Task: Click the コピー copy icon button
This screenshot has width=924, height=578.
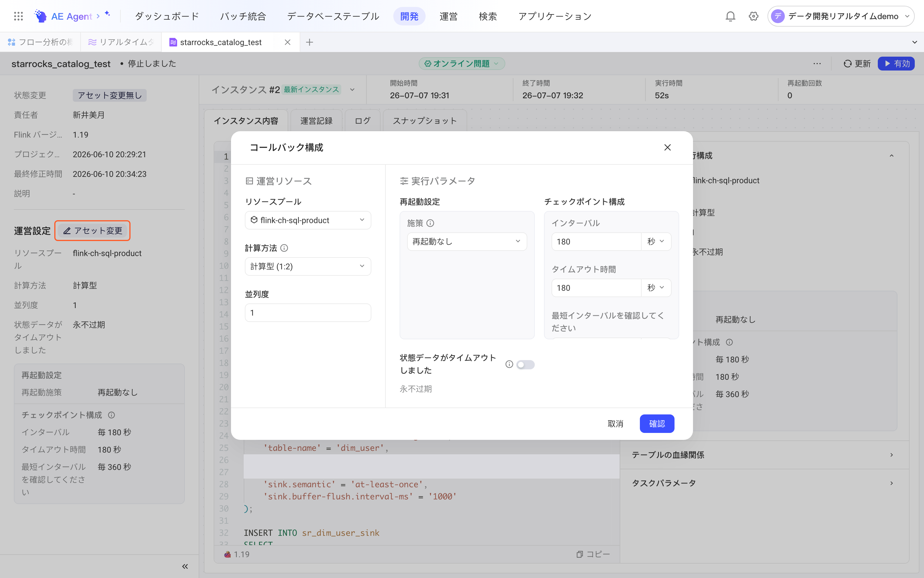Action: [x=593, y=554]
